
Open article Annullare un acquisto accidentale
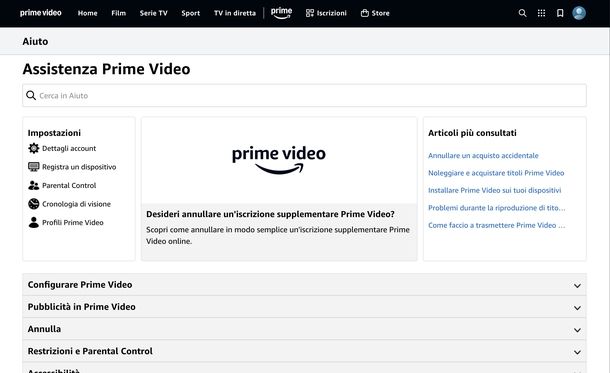483,156
